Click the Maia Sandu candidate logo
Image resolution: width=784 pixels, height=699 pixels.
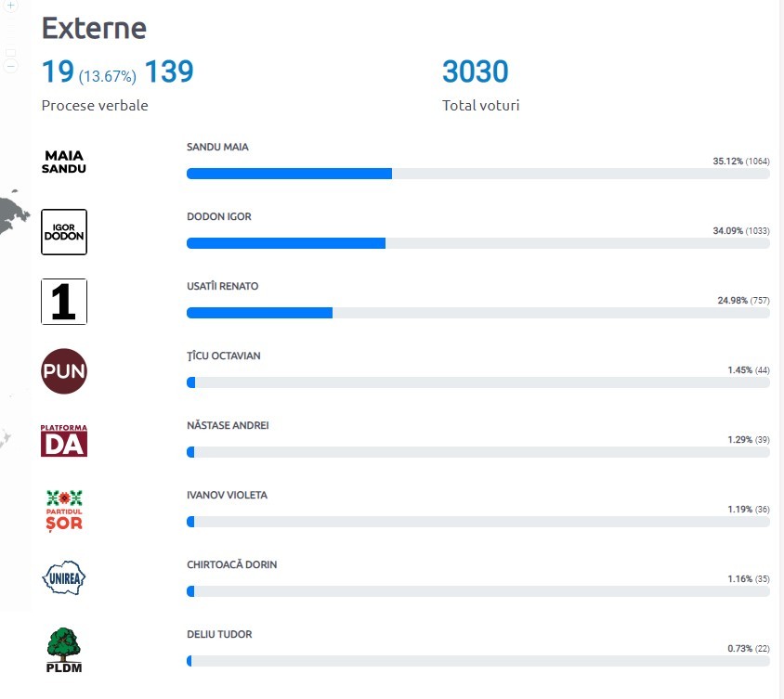[63, 162]
